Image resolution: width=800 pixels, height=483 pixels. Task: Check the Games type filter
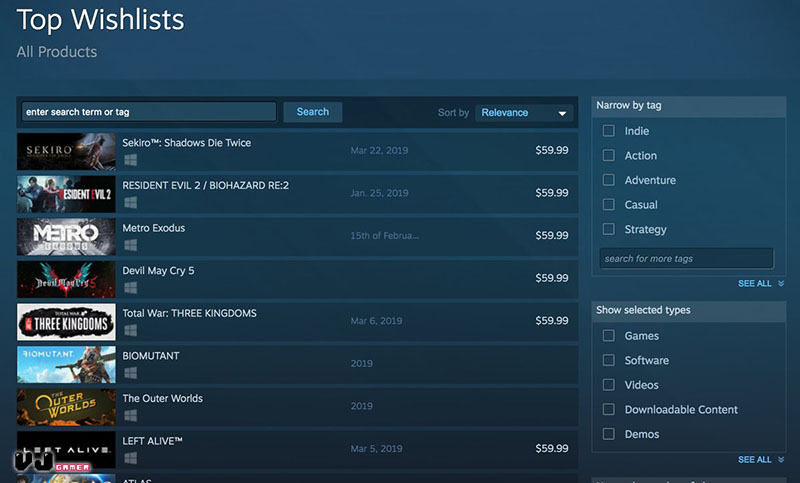click(609, 335)
